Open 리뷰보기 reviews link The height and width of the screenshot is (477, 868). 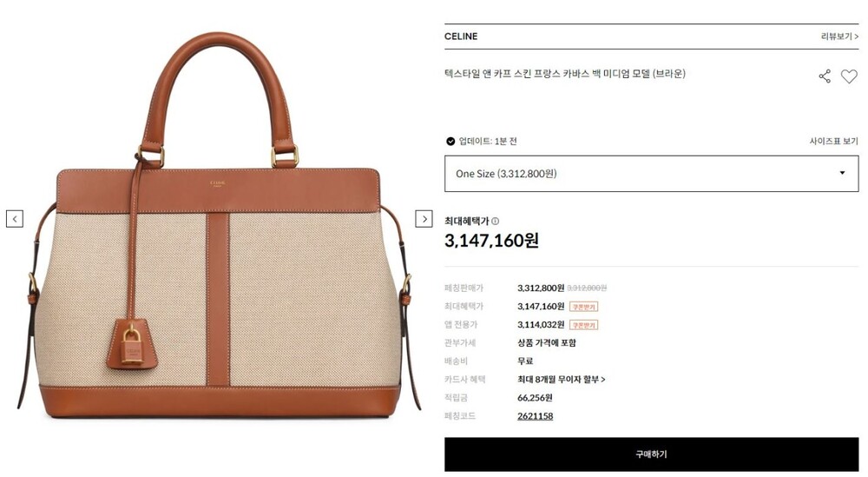(x=839, y=36)
